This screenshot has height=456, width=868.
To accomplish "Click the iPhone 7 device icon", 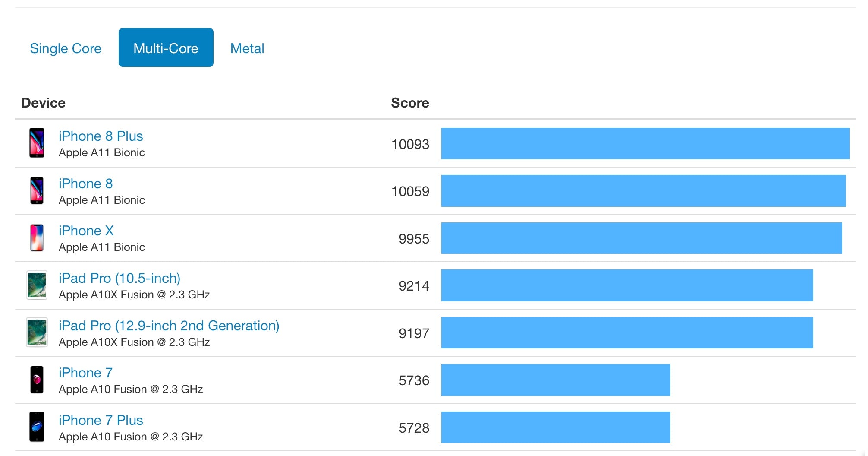I will (x=37, y=380).
